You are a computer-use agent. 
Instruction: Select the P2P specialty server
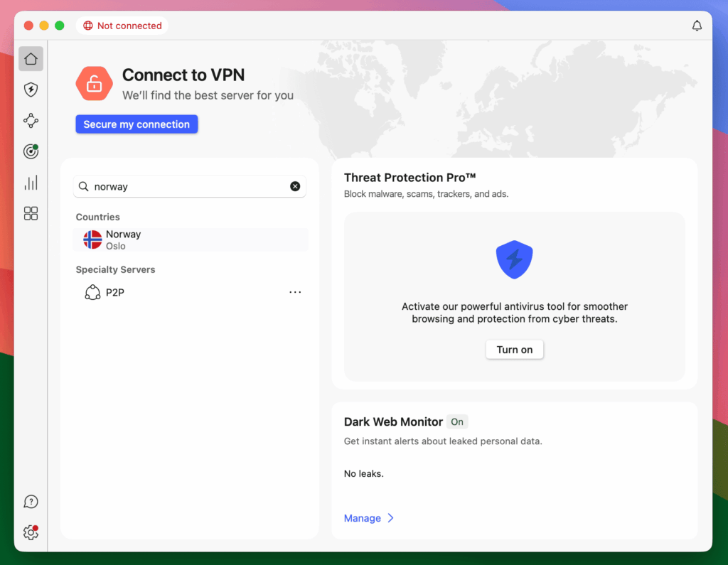[x=114, y=292]
